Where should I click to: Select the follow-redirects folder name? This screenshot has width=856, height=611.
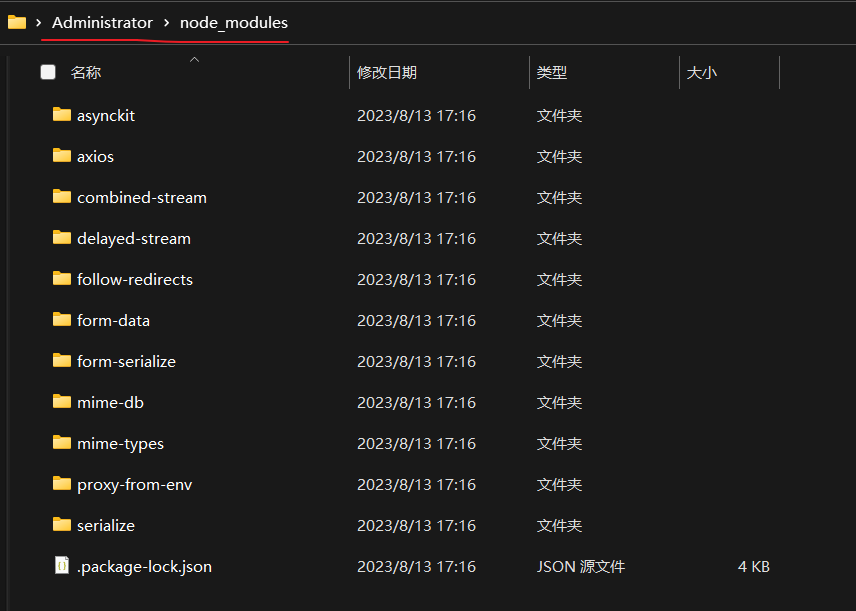coord(135,280)
